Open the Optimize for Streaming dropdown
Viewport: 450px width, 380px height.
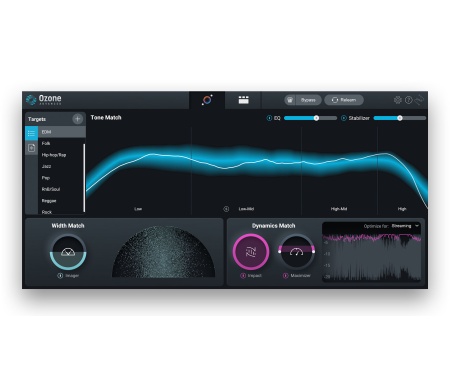coord(405,226)
